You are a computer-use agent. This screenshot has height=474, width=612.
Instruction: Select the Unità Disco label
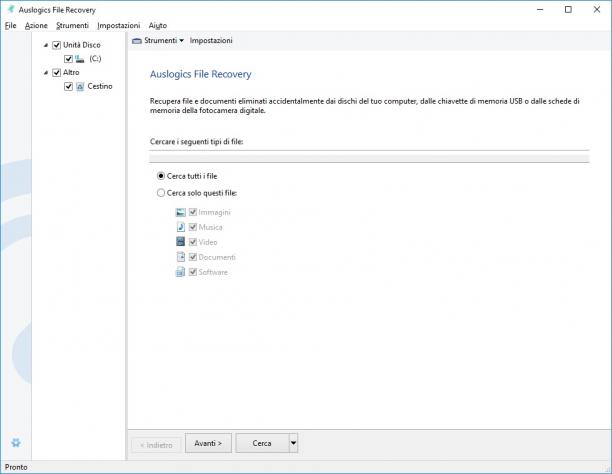(82, 45)
